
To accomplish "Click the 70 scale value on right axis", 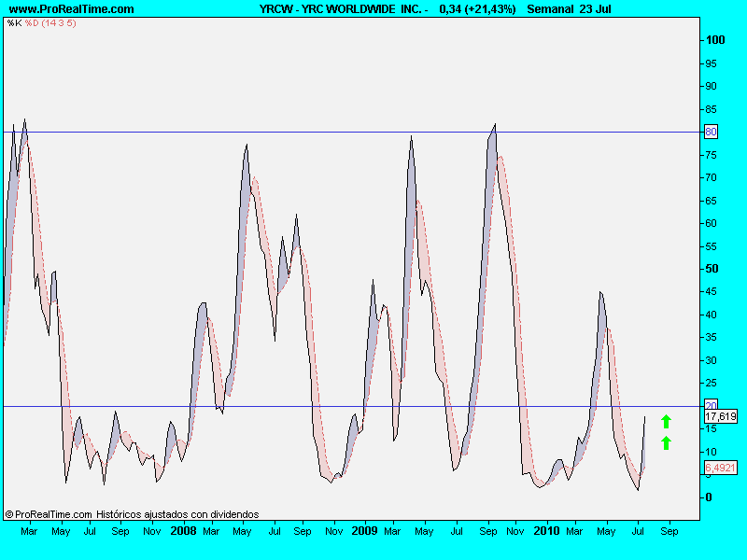I will pos(711,177).
